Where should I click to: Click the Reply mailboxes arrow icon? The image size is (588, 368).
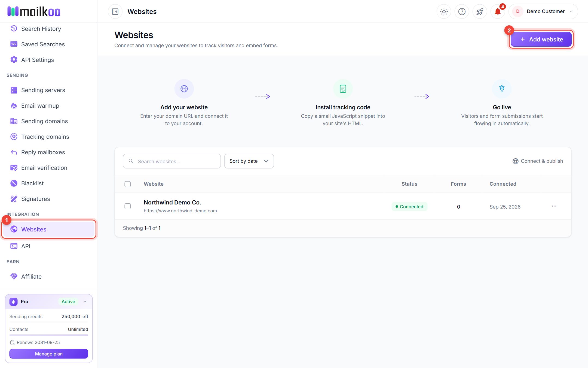(x=14, y=152)
